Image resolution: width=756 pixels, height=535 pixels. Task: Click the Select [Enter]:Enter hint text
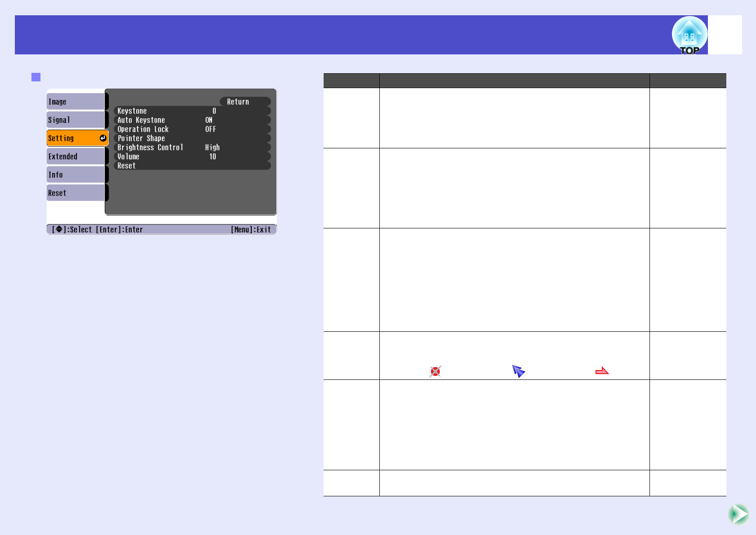click(x=98, y=229)
